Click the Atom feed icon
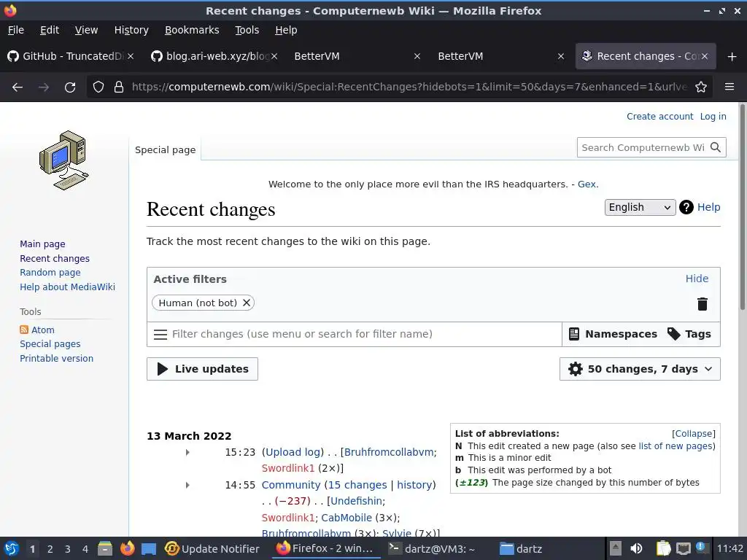This screenshot has width=747, height=560. tap(24, 330)
